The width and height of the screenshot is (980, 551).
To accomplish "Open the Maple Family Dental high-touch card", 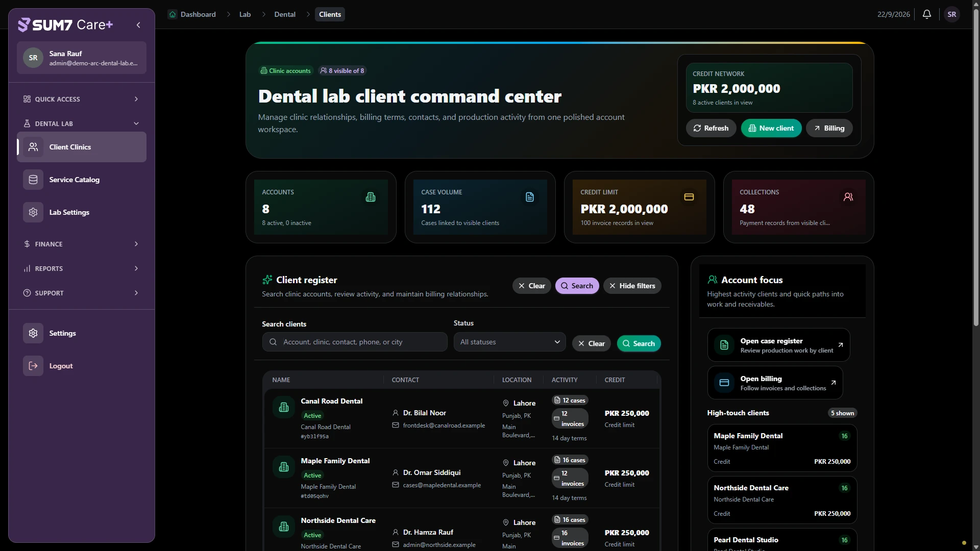I will pyautogui.click(x=782, y=448).
